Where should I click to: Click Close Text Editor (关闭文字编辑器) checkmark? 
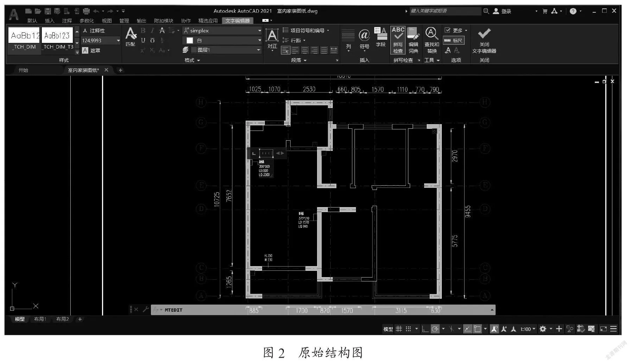484,40
